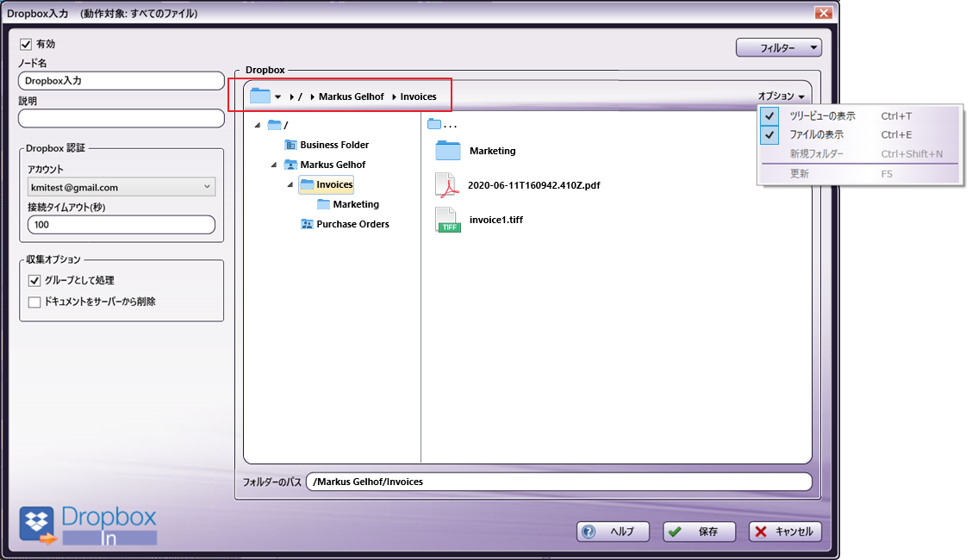Screen dimensions: 972x560
Task: Click the フォルダーのパス input field
Action: click(559, 482)
